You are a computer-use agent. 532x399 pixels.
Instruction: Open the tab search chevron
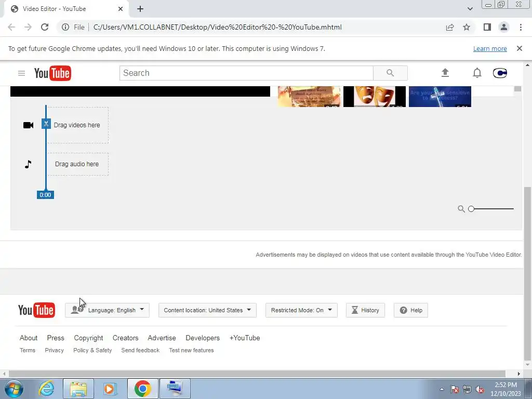[470, 9]
